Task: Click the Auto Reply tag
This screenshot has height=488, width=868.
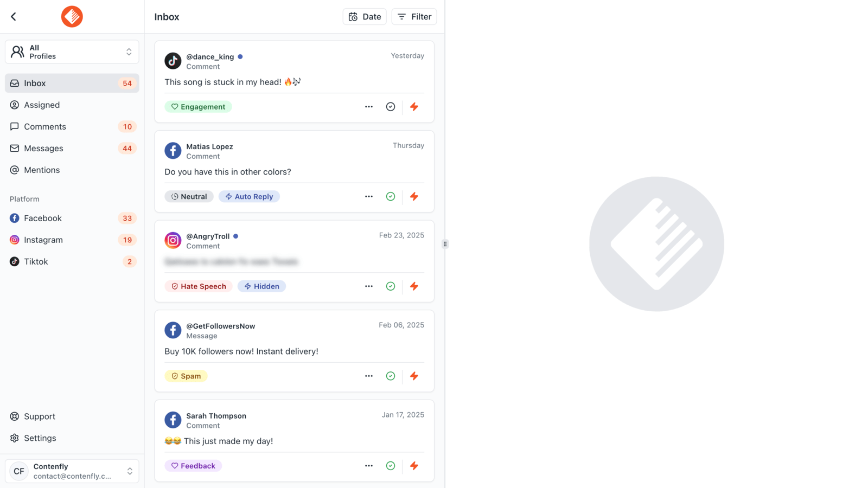Action: point(249,196)
